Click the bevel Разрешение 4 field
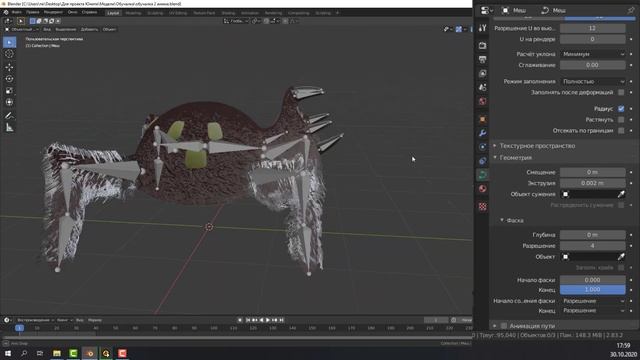Viewport: 640px width, 360px height. point(593,246)
